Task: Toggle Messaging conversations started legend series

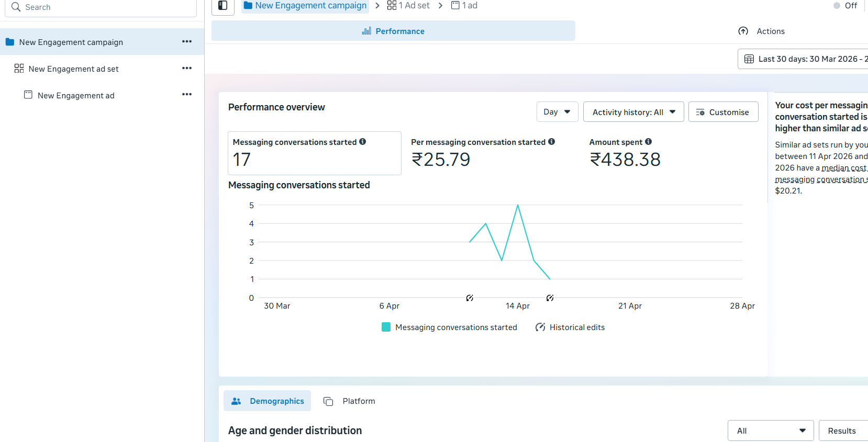Action: point(449,327)
